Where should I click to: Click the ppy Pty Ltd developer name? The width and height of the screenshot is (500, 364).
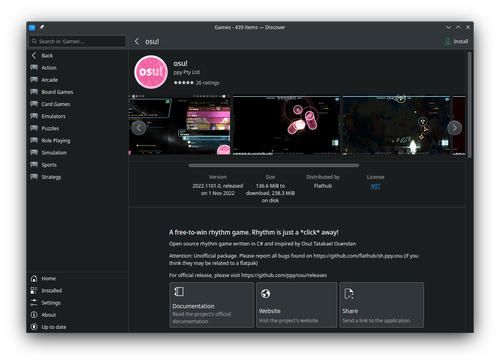coord(187,72)
